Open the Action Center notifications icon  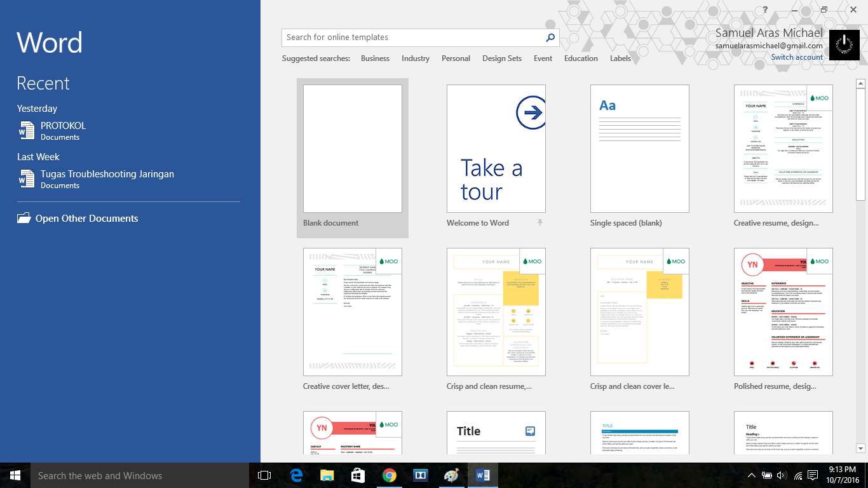[814, 475]
